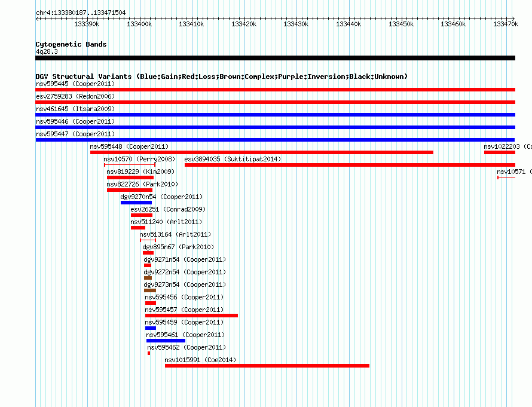Open the dgv9272n54 complex variant label

(185, 272)
